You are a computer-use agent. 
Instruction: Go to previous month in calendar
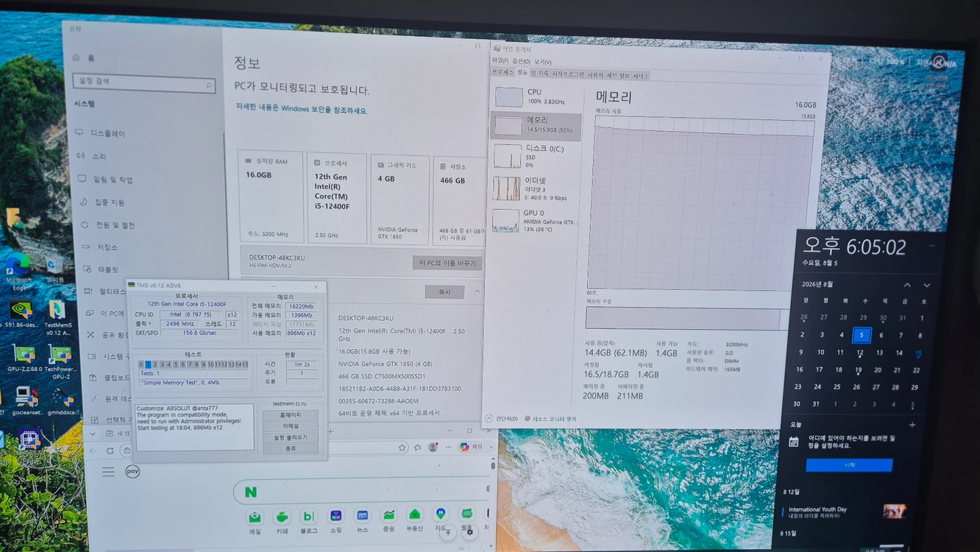907,285
